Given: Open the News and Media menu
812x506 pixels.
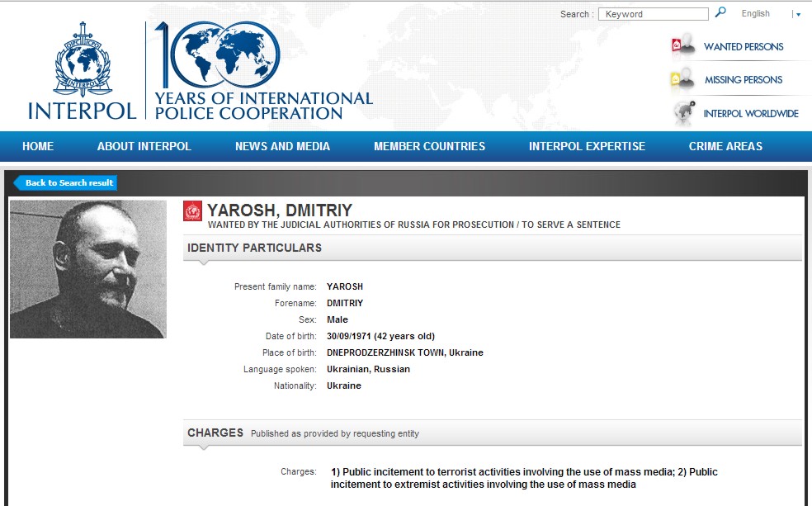Looking at the screenshot, I should (x=282, y=146).
